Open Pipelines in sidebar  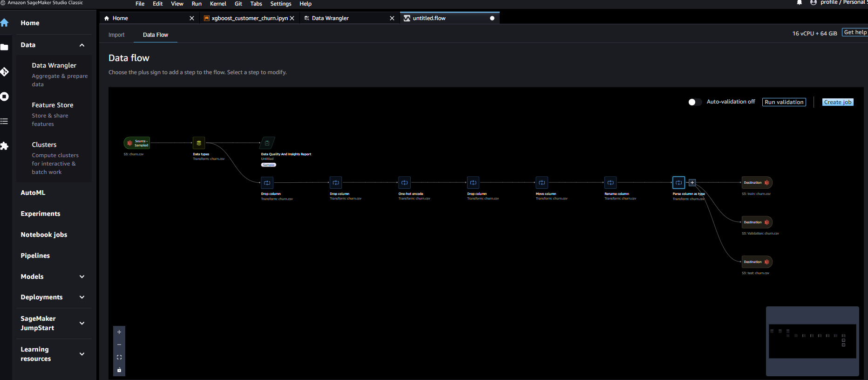pos(35,256)
